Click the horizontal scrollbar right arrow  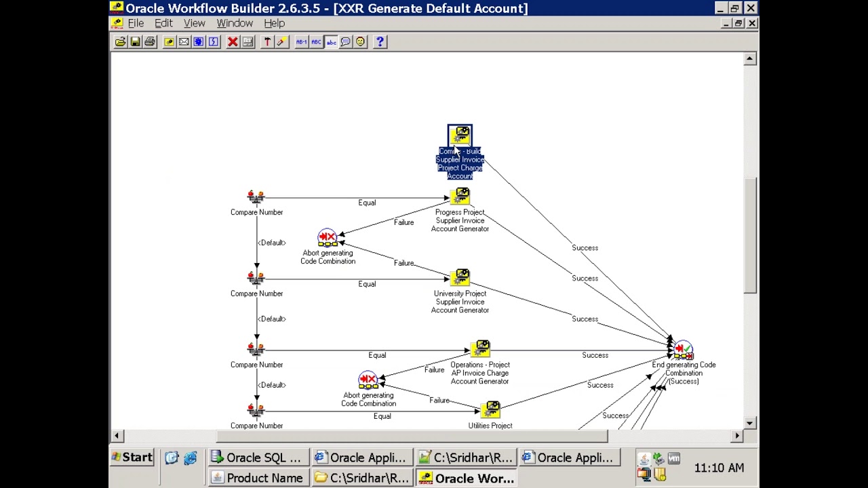point(737,436)
